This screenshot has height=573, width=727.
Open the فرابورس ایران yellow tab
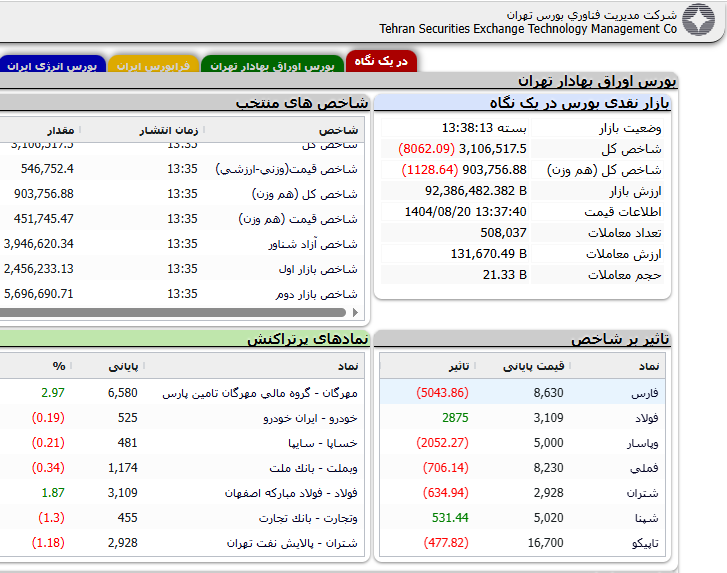[x=153, y=66]
